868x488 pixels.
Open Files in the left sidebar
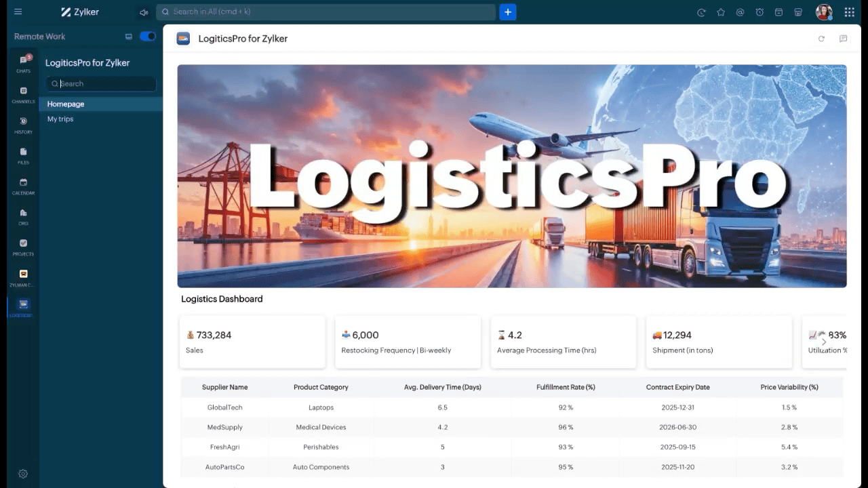tap(24, 156)
